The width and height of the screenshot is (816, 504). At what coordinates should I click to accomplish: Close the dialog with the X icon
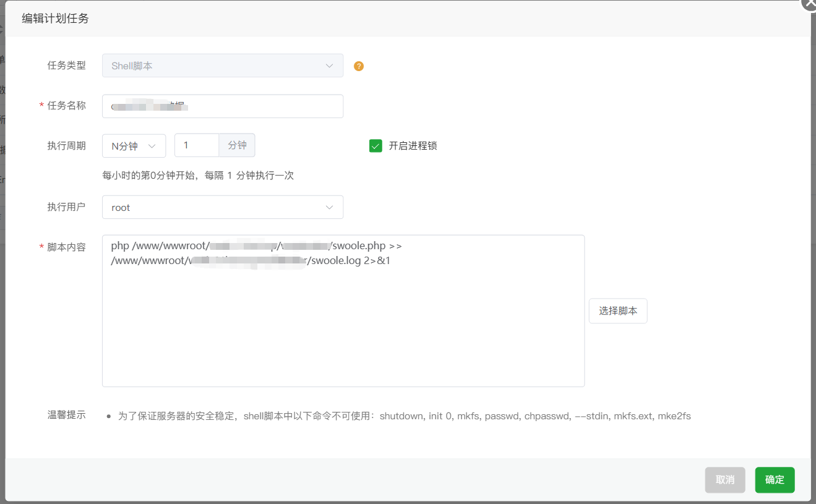[x=809, y=6]
